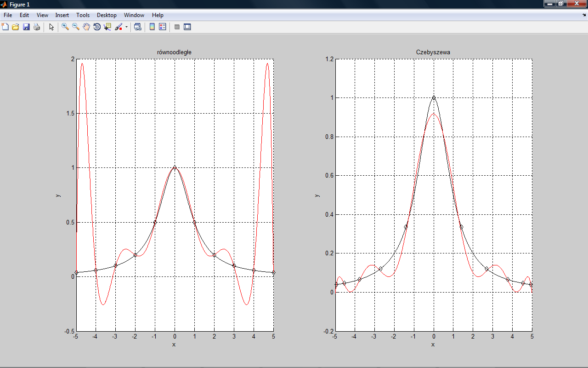
Task: Activate the Rotate 3D tool
Action: pos(97,27)
